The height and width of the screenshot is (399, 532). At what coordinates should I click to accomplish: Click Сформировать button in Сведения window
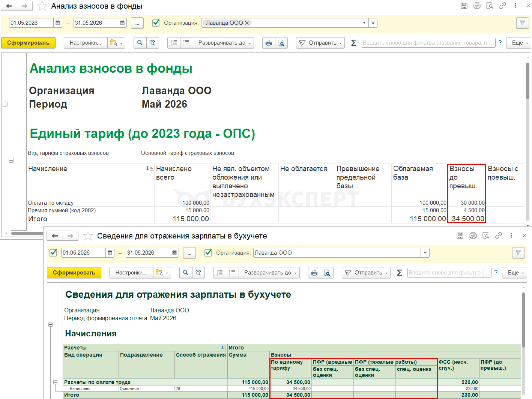point(74,273)
